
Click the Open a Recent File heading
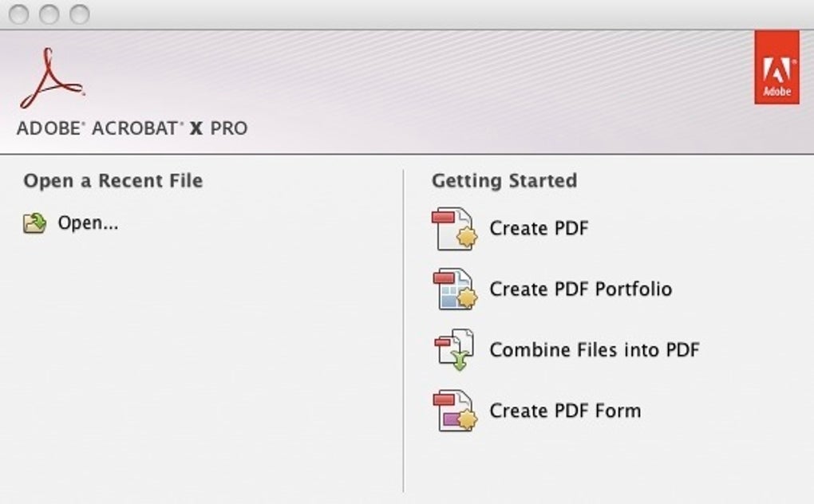pos(113,181)
